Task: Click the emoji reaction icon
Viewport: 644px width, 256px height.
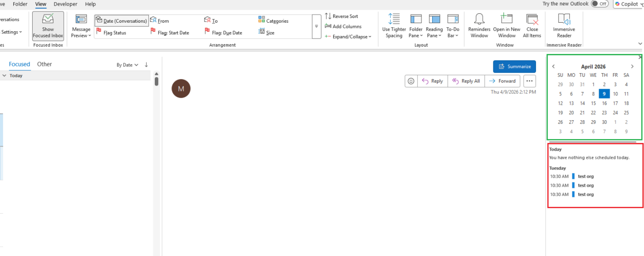Action: pyautogui.click(x=411, y=81)
